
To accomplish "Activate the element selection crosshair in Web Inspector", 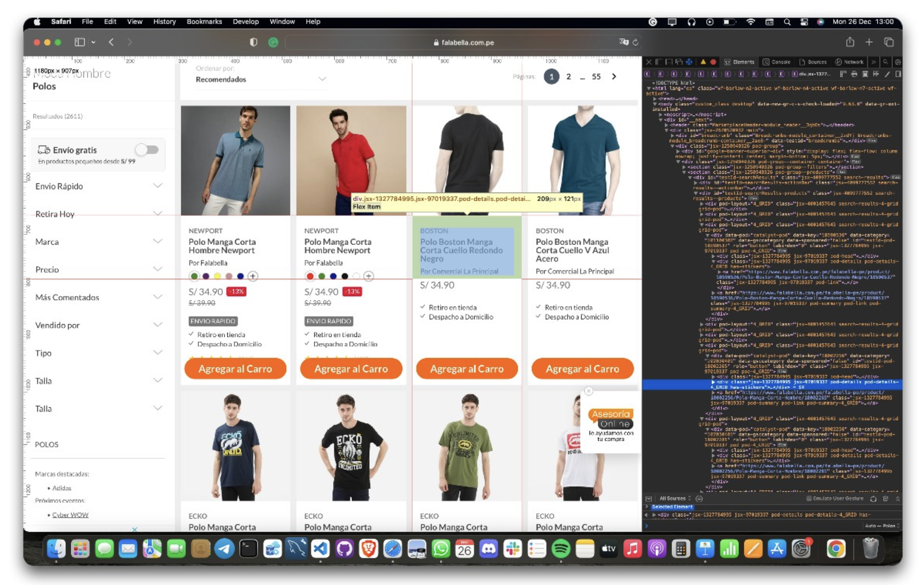I will coord(689,62).
